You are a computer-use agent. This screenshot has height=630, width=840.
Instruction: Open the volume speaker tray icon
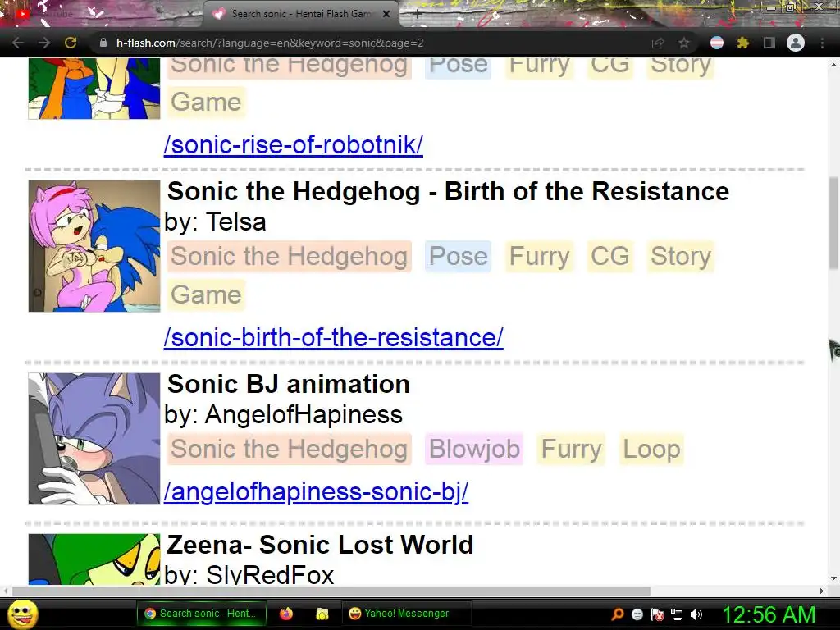[696, 614]
